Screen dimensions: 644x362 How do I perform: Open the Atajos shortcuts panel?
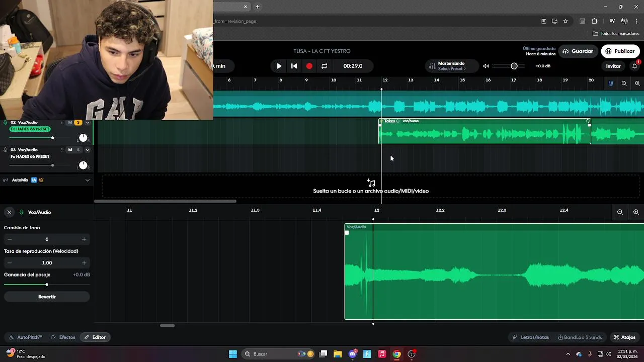click(x=624, y=337)
